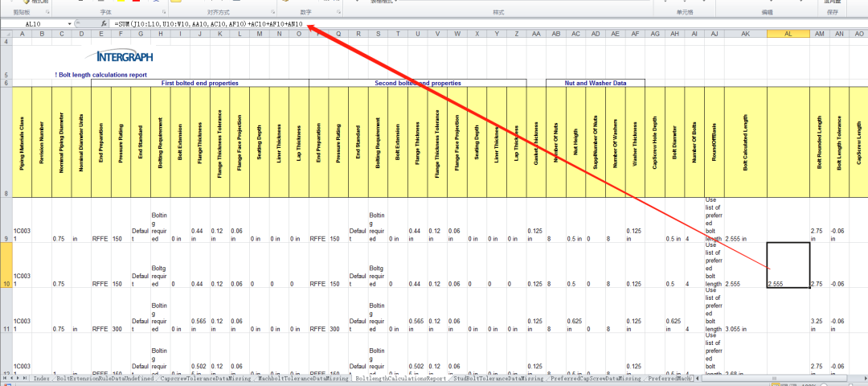Click the Name Box showing AL10
Image resolution: width=868 pixels, height=386 pixels.
35,24
